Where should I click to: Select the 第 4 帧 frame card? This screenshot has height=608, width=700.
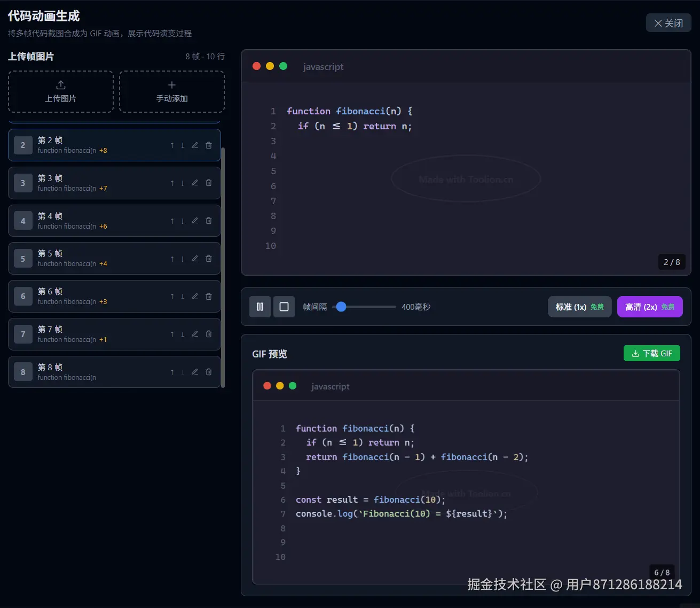point(114,221)
